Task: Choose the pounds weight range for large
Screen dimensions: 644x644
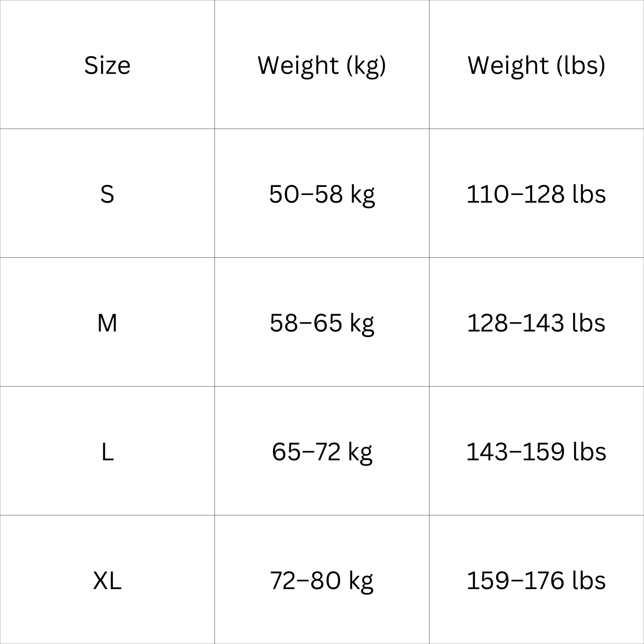Action: 536,452
